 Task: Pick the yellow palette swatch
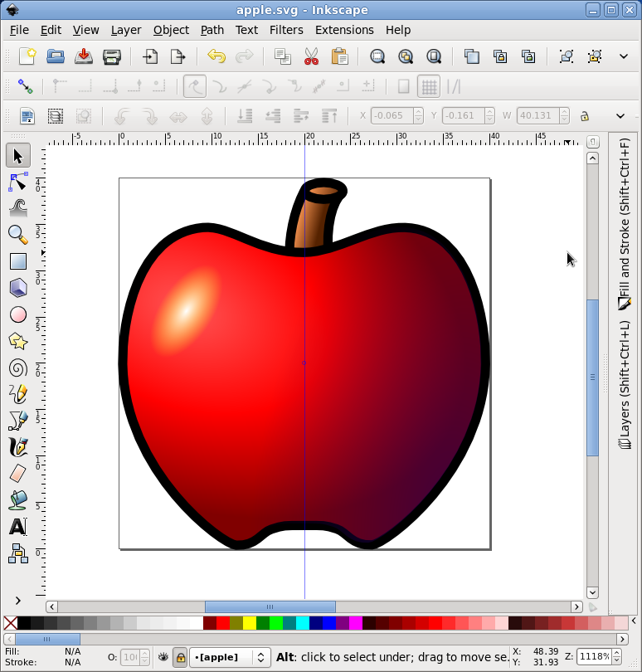250,623
